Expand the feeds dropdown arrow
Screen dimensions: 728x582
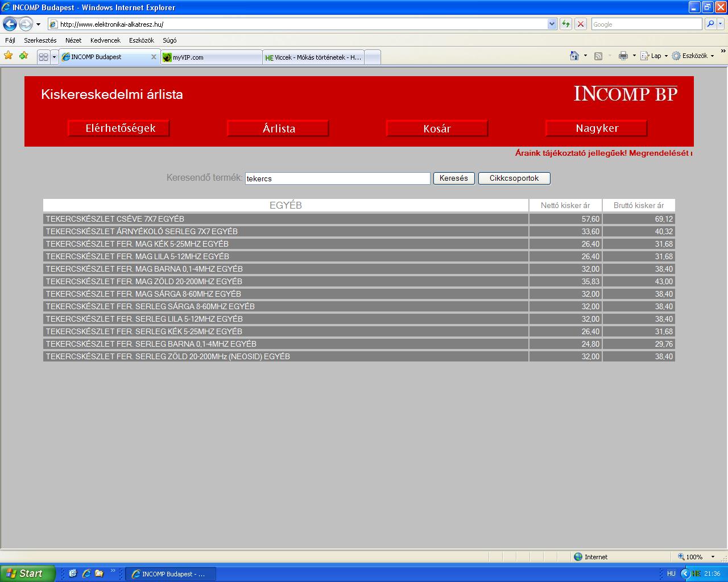pyautogui.click(x=610, y=56)
